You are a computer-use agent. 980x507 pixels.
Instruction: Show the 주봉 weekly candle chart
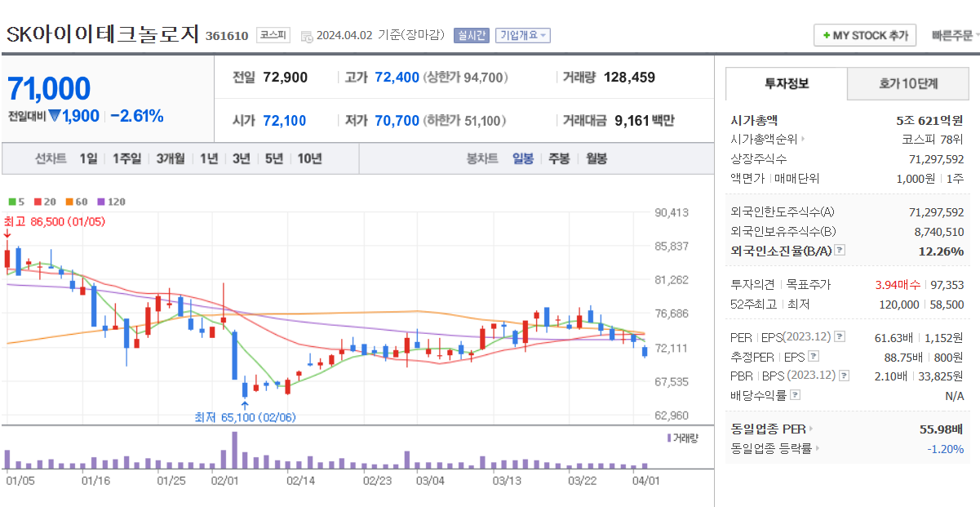click(559, 158)
